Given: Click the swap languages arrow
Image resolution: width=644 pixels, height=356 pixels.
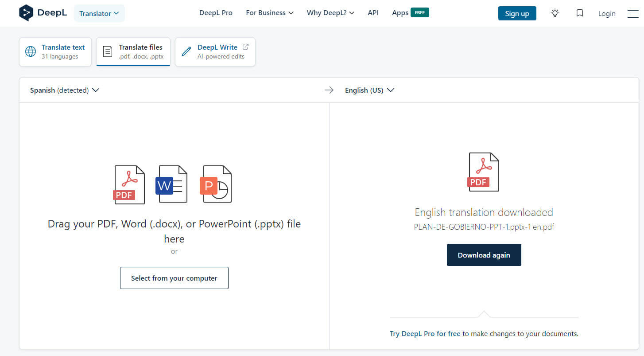Looking at the screenshot, I should click(x=329, y=90).
